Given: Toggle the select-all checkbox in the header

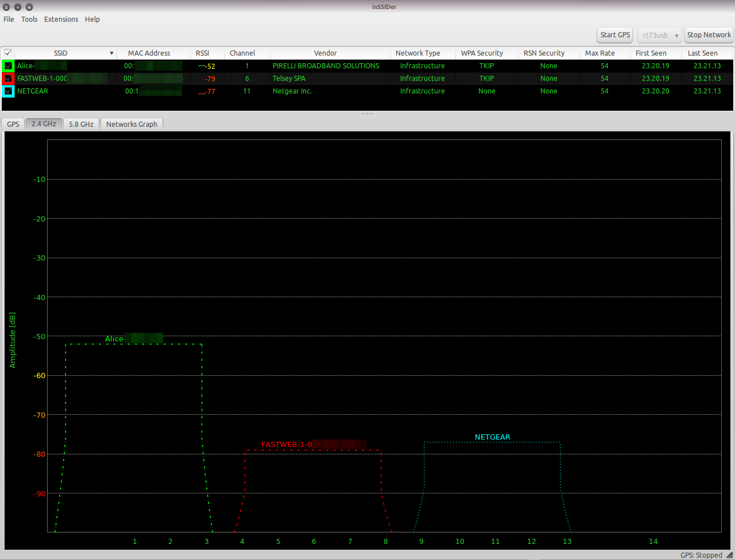Looking at the screenshot, I should tap(7, 53).
